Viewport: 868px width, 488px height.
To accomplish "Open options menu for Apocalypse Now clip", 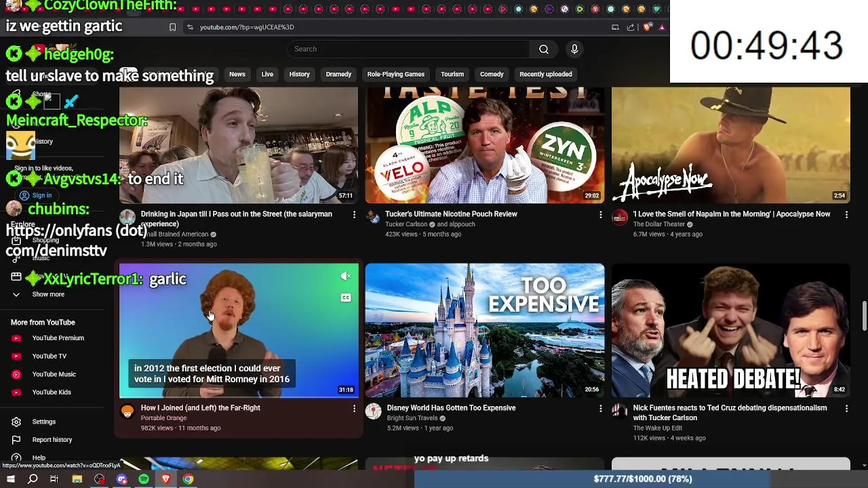I will click(846, 215).
